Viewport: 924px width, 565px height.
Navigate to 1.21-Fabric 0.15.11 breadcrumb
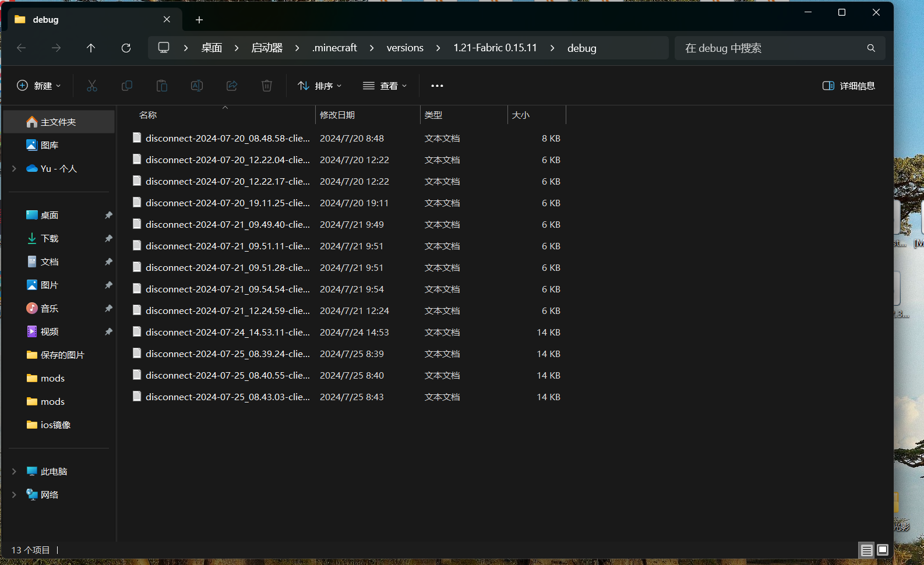click(495, 48)
